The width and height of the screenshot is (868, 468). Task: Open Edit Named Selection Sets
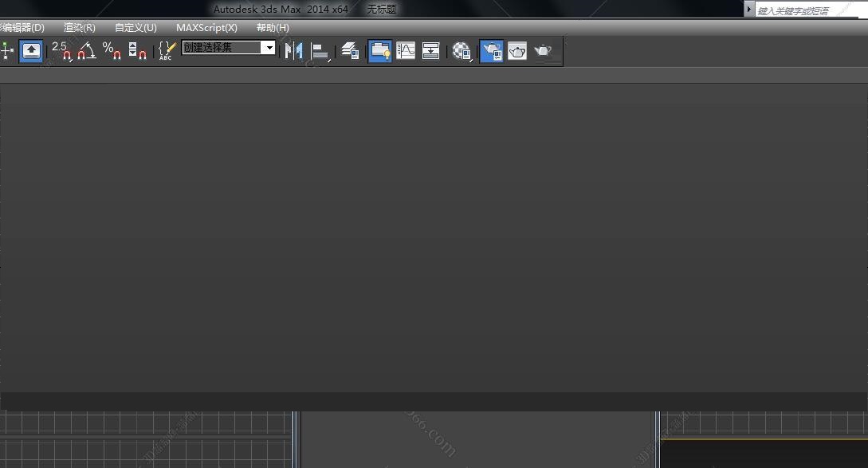pos(167,51)
